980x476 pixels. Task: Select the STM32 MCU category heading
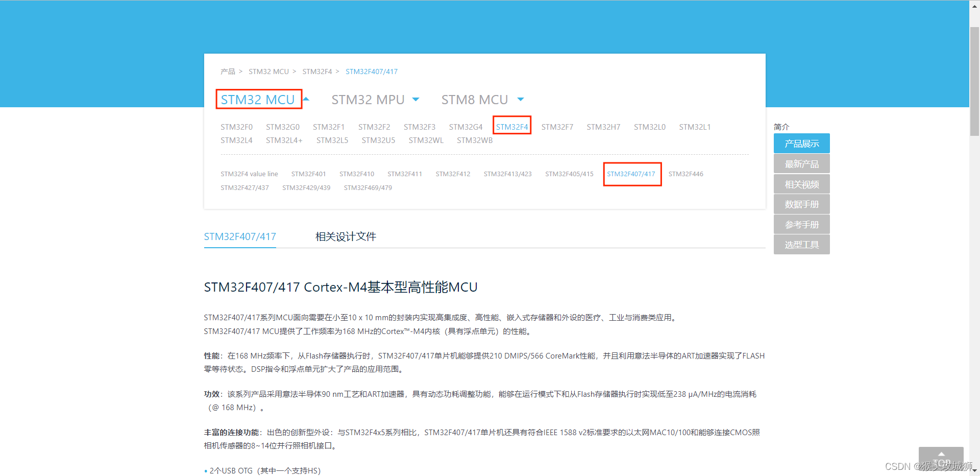point(258,100)
